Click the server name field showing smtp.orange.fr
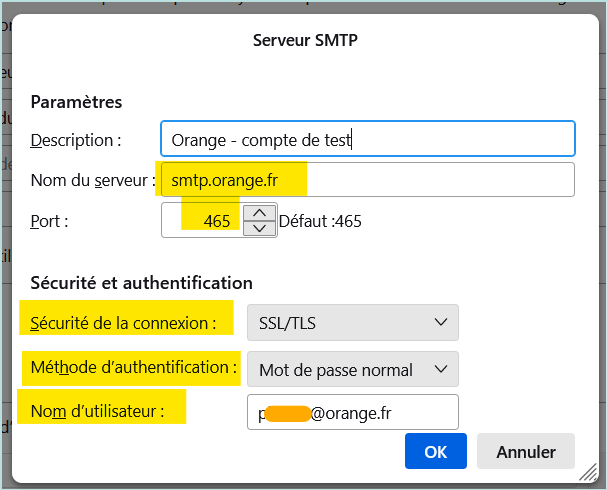 tap(367, 180)
